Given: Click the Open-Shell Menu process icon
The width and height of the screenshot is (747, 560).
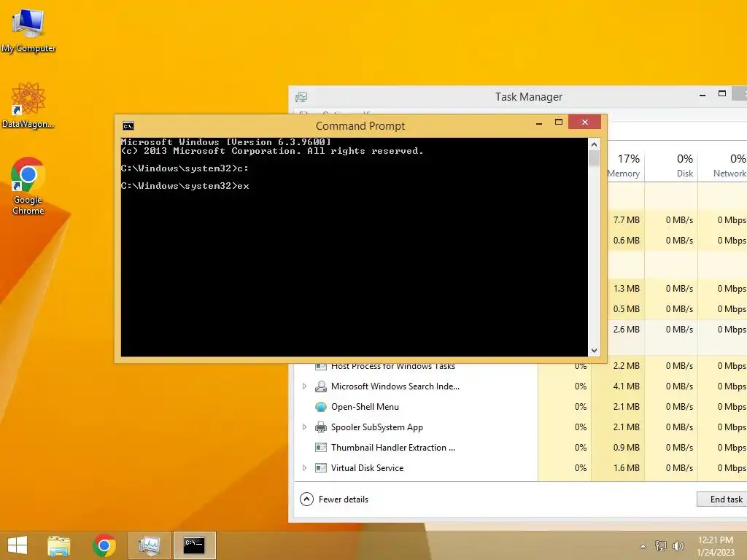Looking at the screenshot, I should pyautogui.click(x=321, y=407).
